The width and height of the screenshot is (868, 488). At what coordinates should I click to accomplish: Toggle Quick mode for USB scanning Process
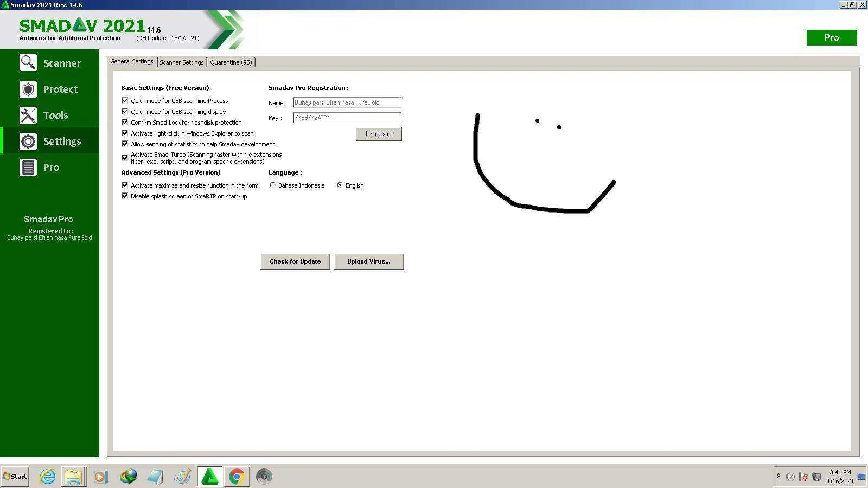[x=125, y=100]
